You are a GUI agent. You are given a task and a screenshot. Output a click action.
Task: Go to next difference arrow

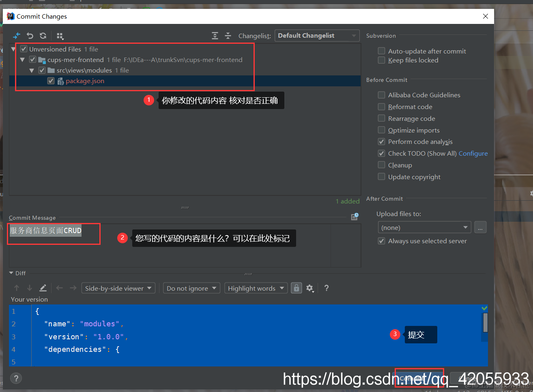30,288
